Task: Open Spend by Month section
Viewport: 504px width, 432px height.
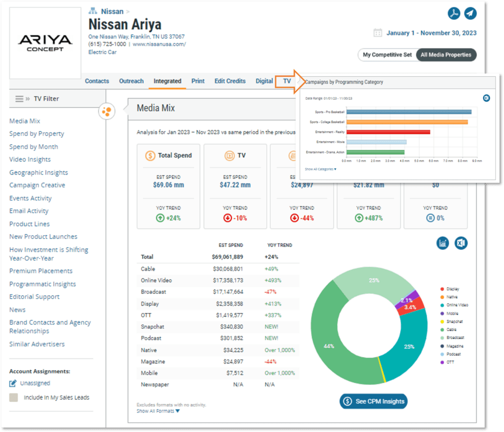Action: pos(34,147)
